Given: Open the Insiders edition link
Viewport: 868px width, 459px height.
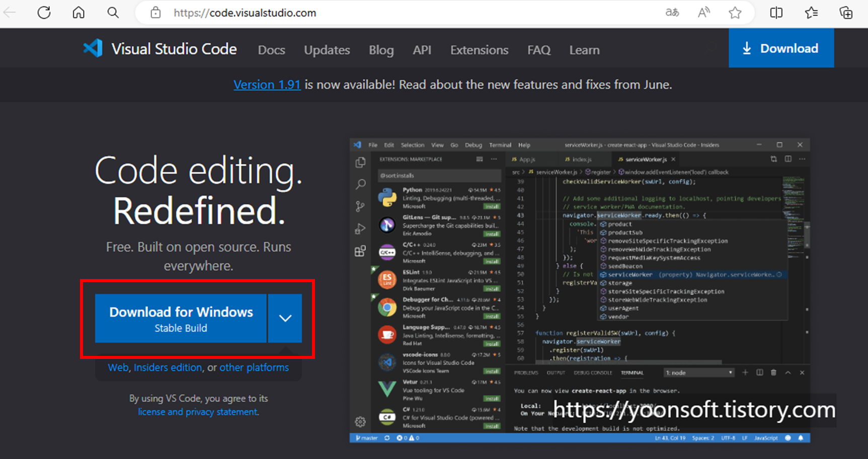Looking at the screenshot, I should (x=168, y=368).
